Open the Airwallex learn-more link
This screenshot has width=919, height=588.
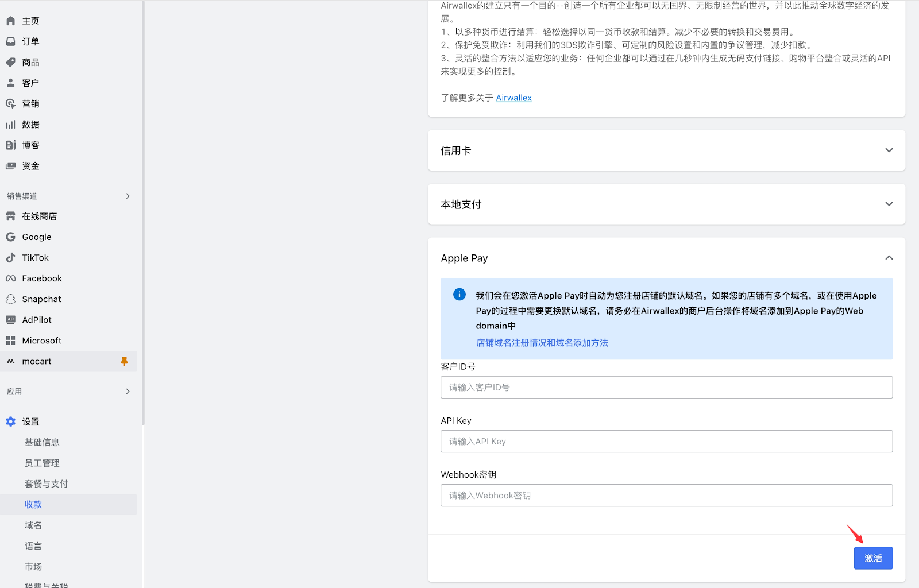(x=513, y=98)
